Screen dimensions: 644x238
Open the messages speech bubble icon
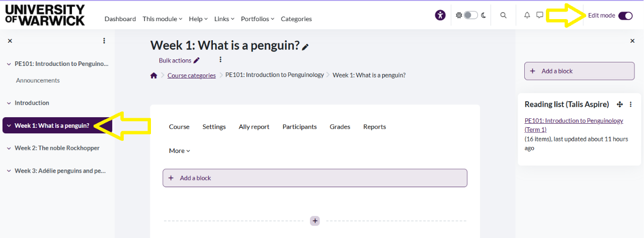point(539,15)
